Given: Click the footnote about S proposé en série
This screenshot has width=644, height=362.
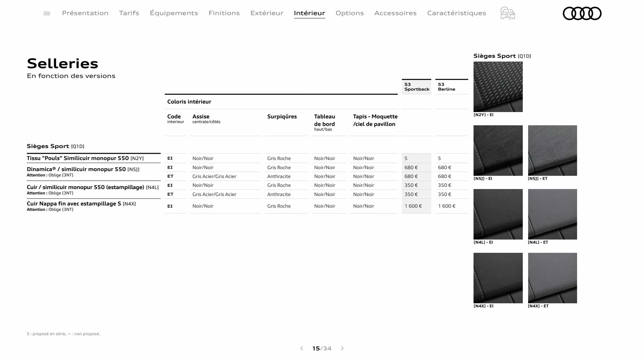Looking at the screenshot, I should 63,334.
